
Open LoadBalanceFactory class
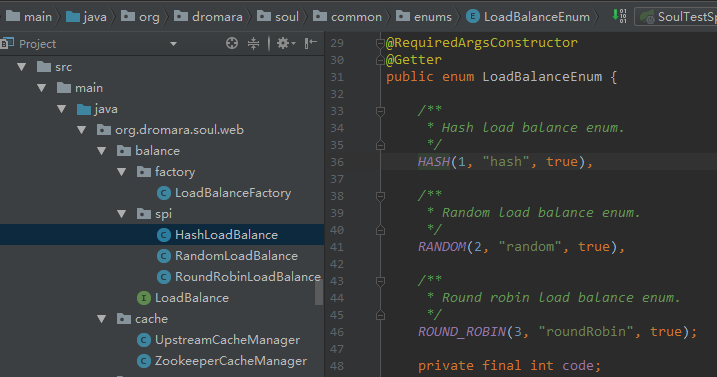(x=233, y=193)
